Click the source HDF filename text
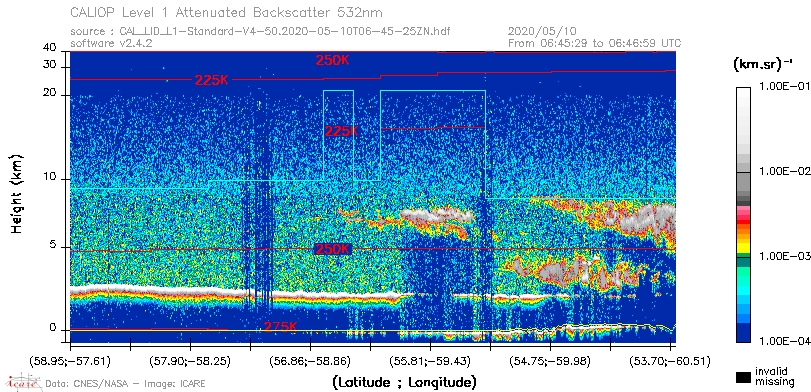811x392 pixels. click(x=260, y=32)
